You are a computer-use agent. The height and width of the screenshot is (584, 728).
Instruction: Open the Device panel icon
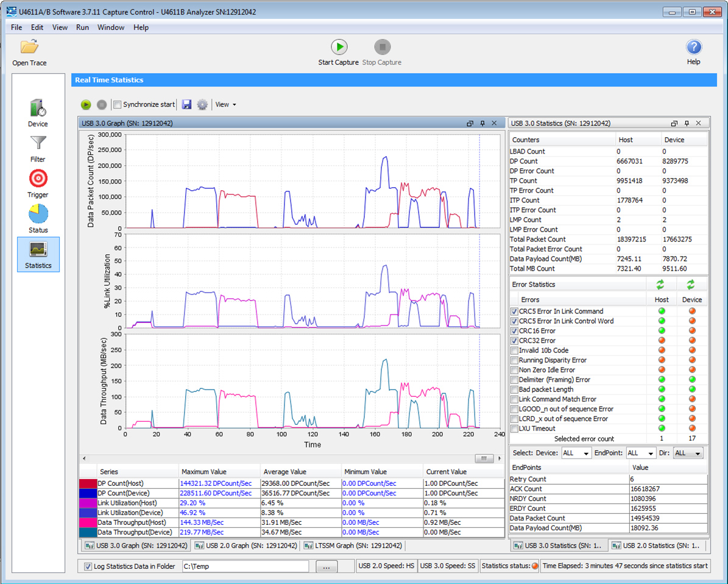(x=38, y=109)
